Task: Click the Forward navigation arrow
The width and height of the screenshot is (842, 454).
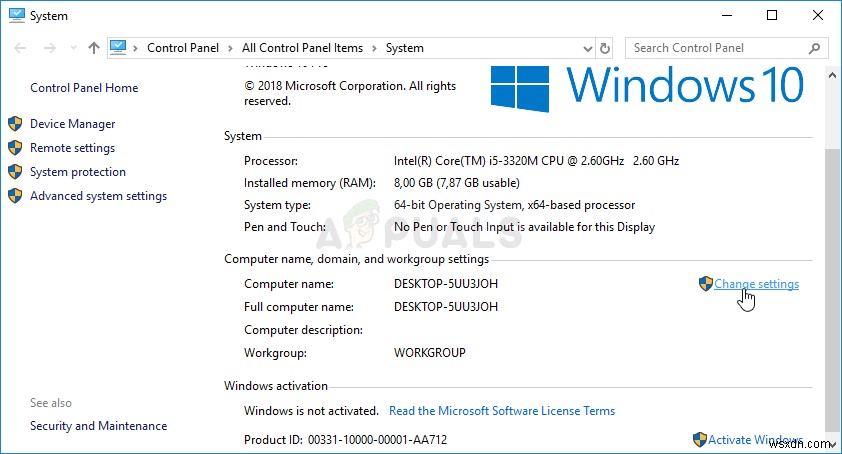Action: pyautogui.click(x=48, y=47)
